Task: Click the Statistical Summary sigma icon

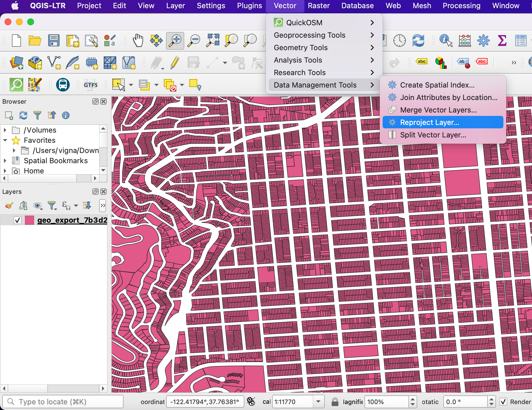Action: point(502,41)
